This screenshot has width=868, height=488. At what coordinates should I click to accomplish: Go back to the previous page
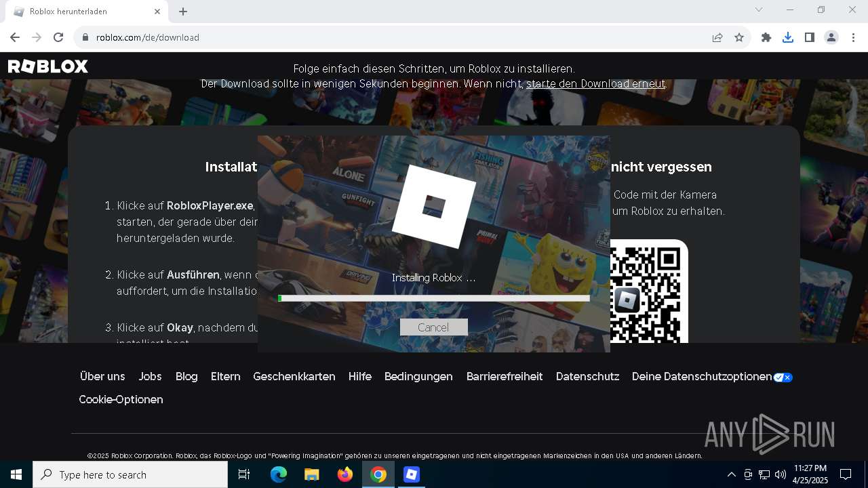(x=15, y=37)
